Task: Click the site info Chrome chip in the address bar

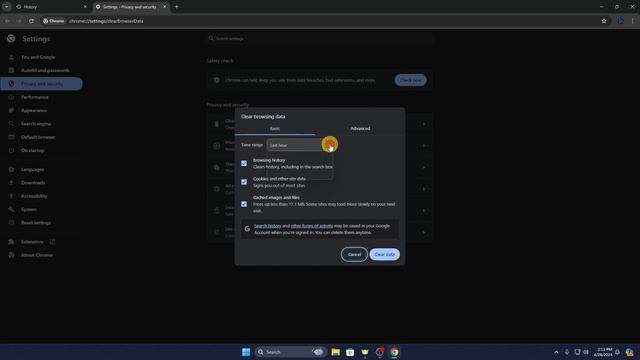Action: (x=54, y=21)
